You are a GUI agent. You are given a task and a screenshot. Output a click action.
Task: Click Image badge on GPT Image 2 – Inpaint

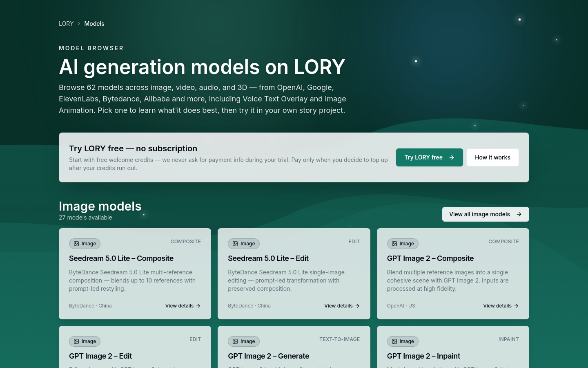coord(403,341)
